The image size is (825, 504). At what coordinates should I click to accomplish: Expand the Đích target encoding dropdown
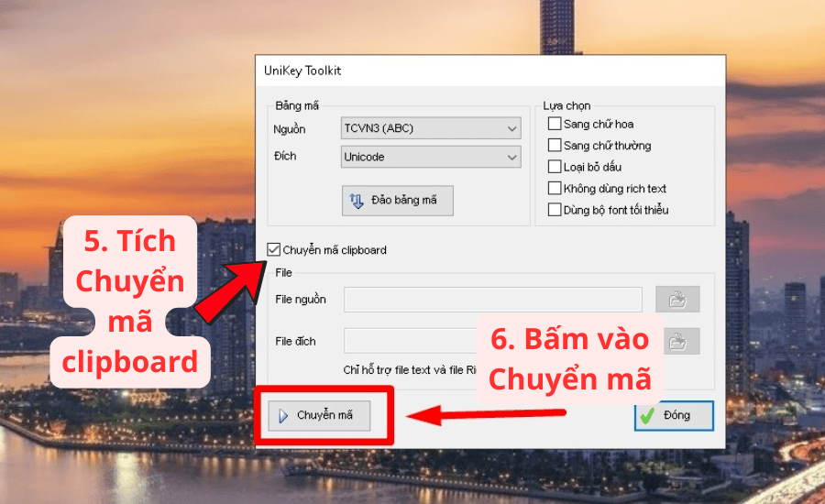(430, 158)
